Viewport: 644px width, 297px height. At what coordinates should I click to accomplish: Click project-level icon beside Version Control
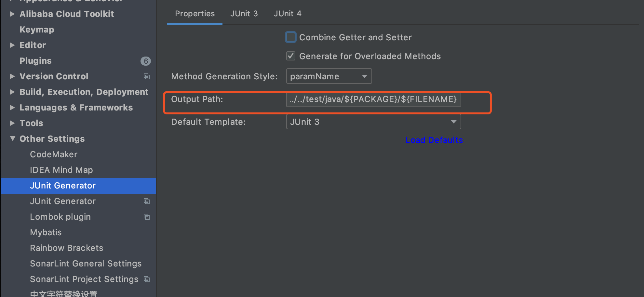(147, 76)
